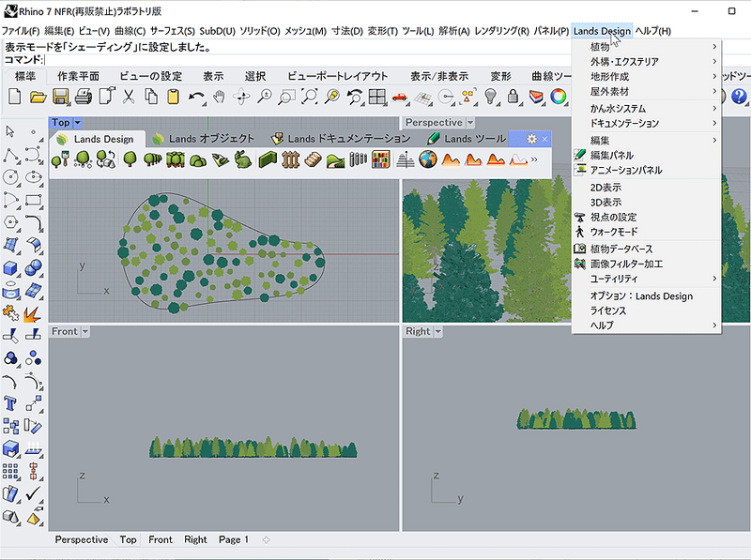
Task: Click the New file icon
Action: (15, 97)
